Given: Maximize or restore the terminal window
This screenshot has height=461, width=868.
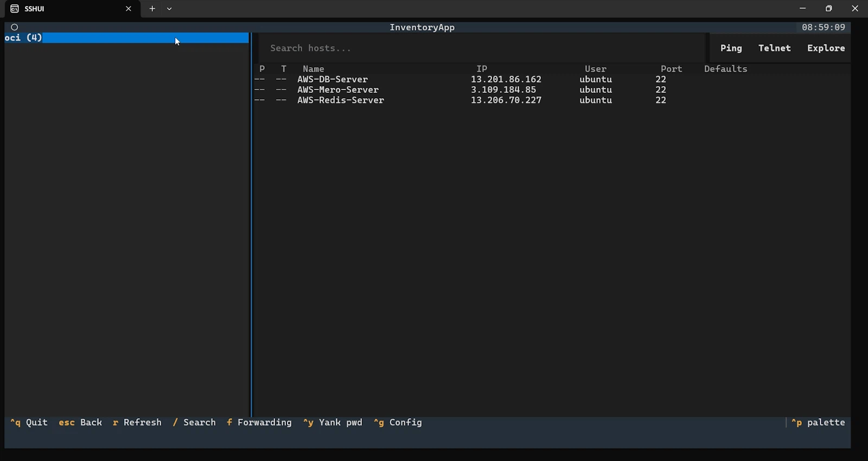Looking at the screenshot, I should pos(829,9).
